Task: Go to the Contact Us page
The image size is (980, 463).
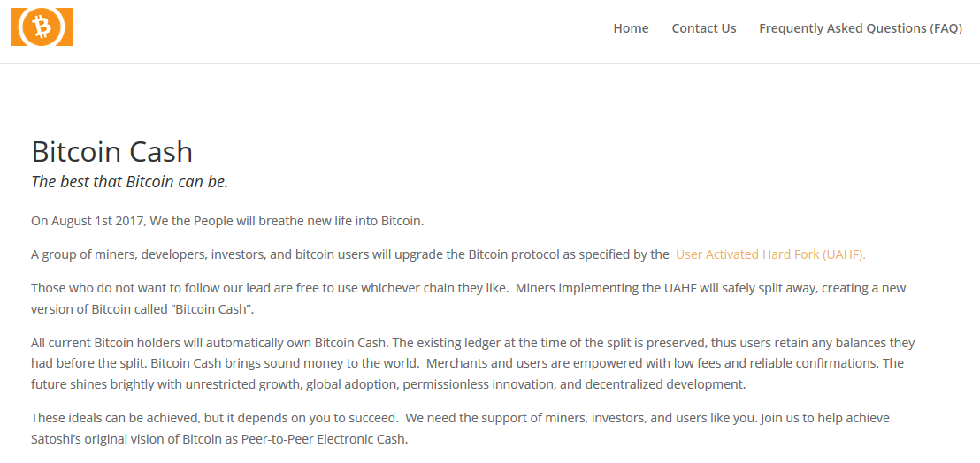Action: pyautogui.click(x=703, y=28)
